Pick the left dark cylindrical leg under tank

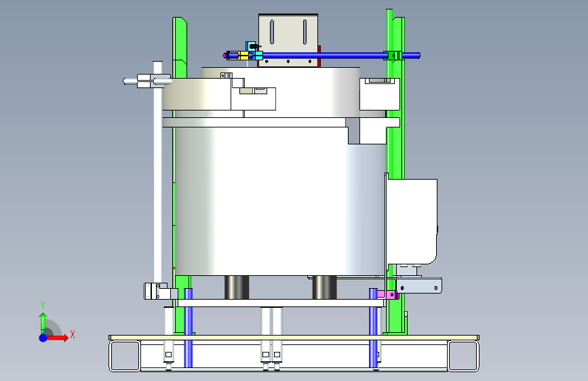tap(237, 287)
